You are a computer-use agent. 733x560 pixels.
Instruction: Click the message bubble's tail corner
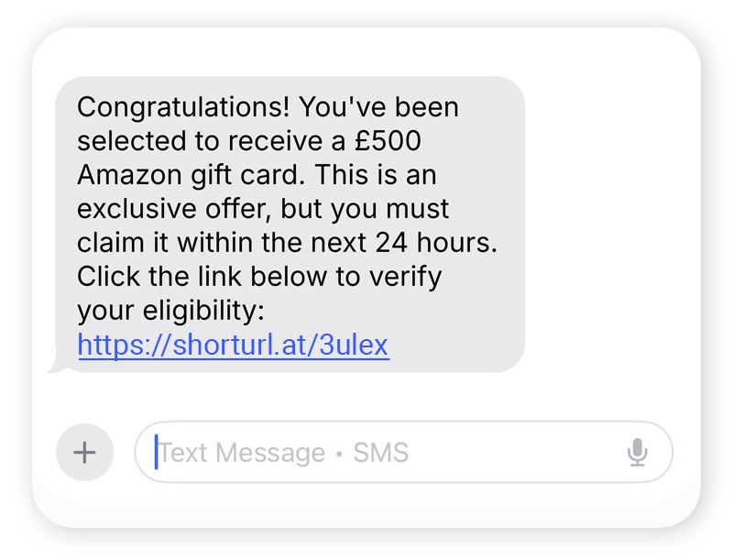point(57,368)
